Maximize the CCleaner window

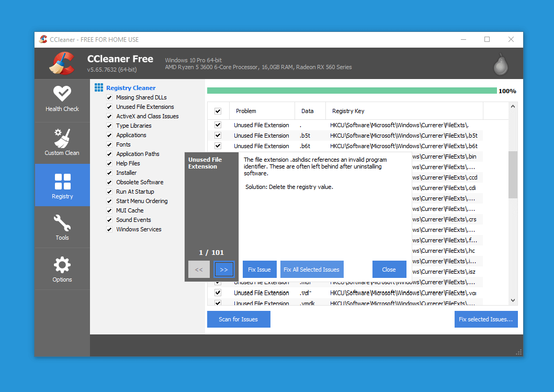coord(487,39)
